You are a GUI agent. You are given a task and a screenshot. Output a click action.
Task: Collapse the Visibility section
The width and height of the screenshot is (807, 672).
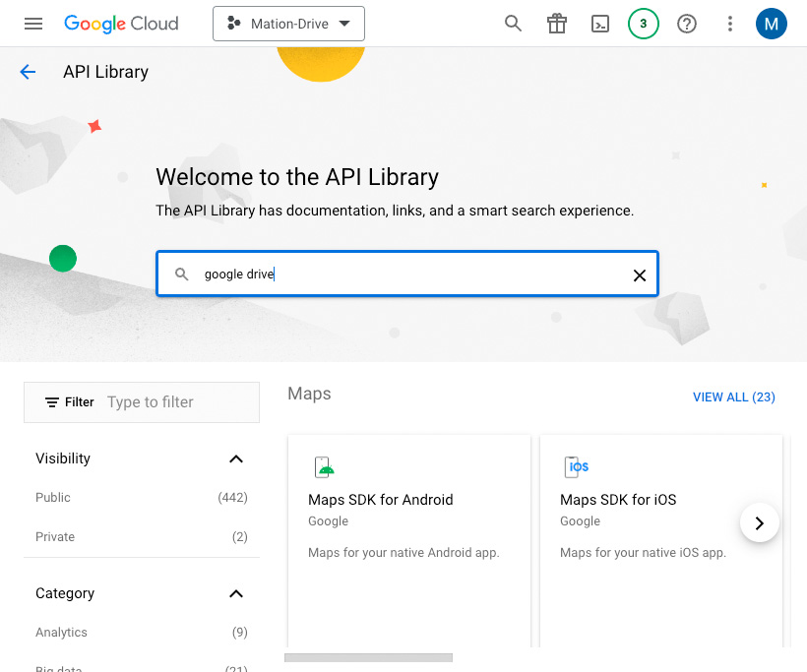click(236, 458)
